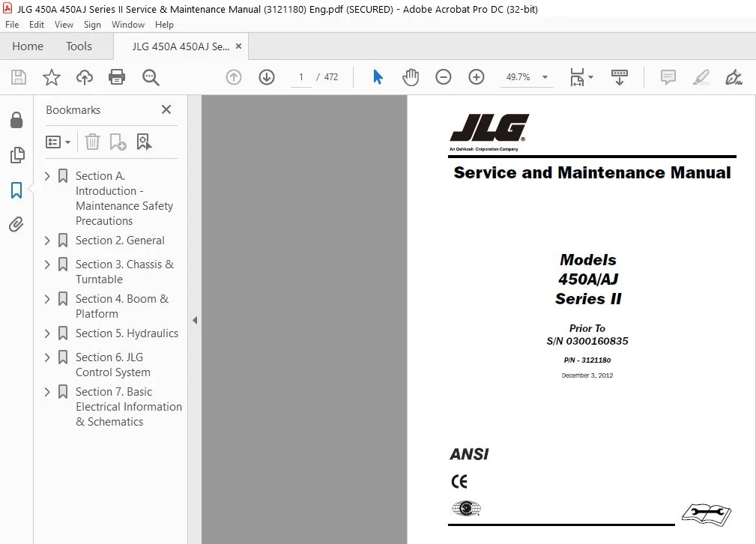Jump to Section 5. Hydraulics bookmark
Image resolution: width=756 pixels, height=544 pixels.
pos(127,333)
